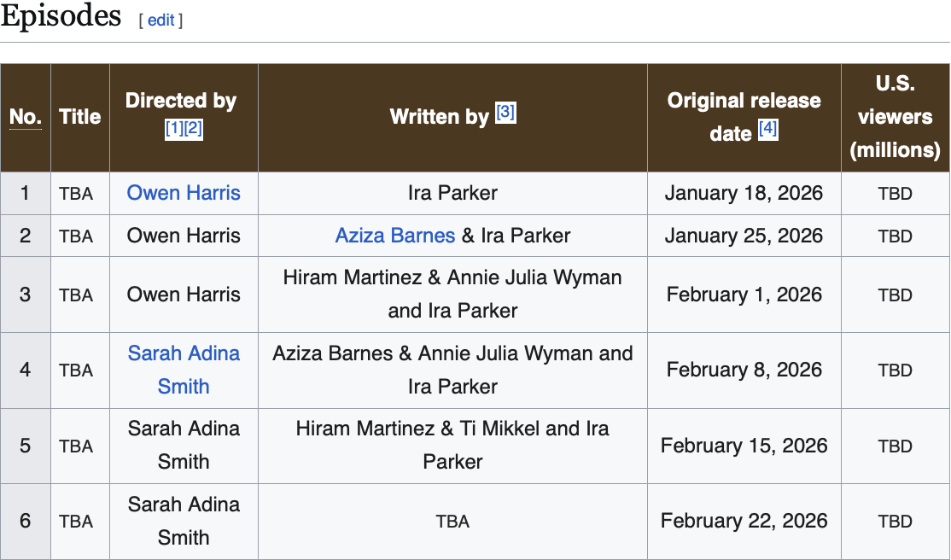Click episode number 1 cell

tap(25, 193)
